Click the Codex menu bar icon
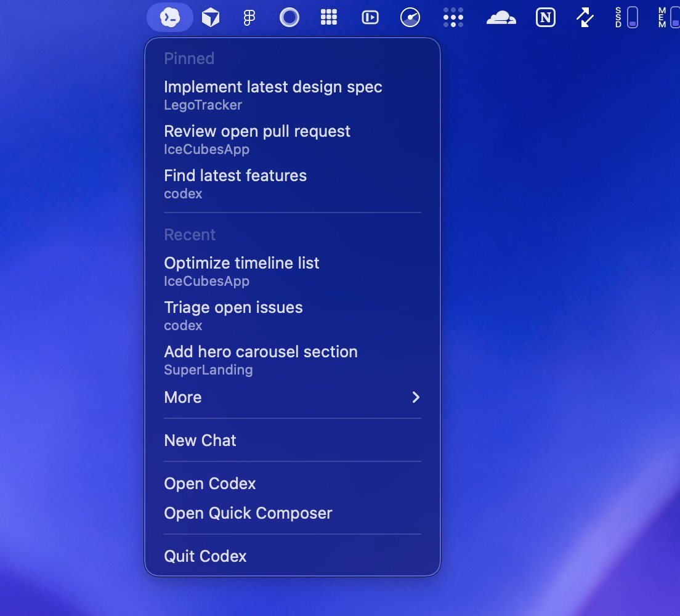The image size is (680, 616). point(170,17)
